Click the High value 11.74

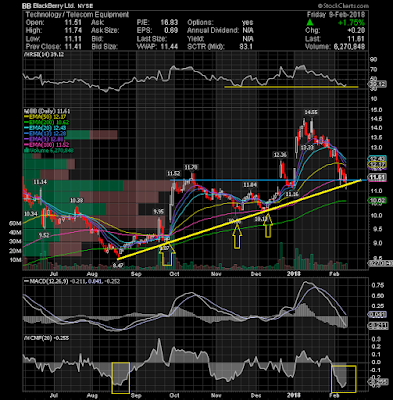[73, 30]
